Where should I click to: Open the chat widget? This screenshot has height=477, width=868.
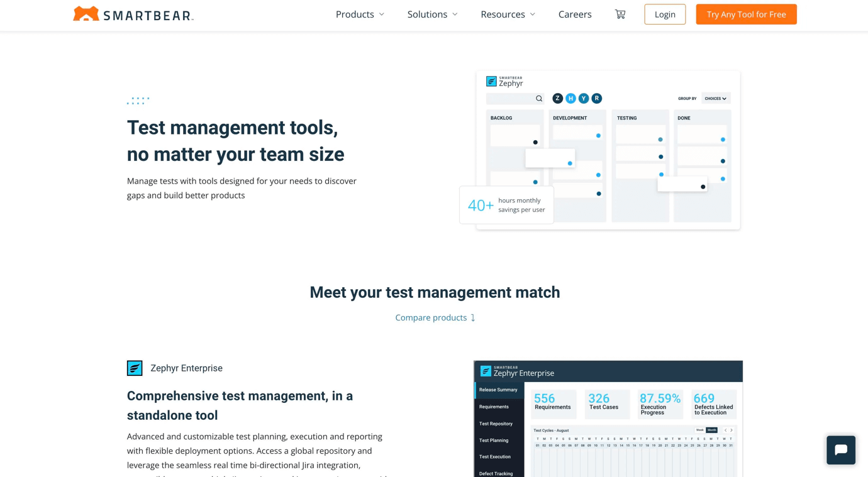[x=841, y=450]
